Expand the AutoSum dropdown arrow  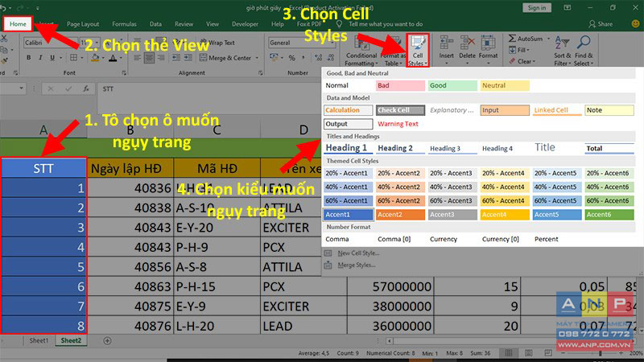point(549,39)
